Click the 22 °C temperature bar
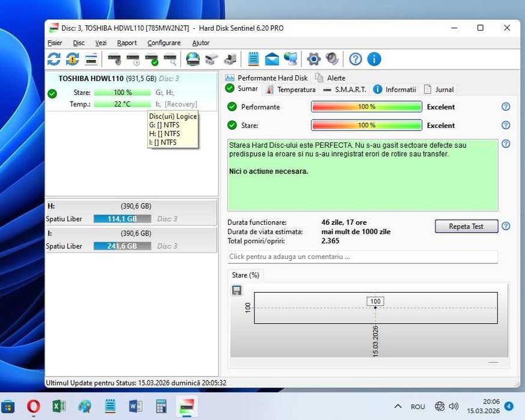Screen dimensions: 525x420 click(x=122, y=104)
